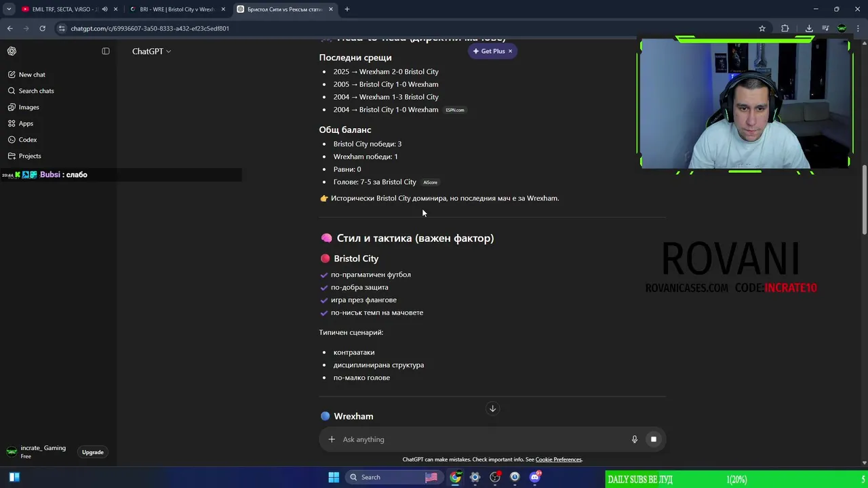
Task: Close the EMIL TRF YouTube tab
Action: [116, 9]
